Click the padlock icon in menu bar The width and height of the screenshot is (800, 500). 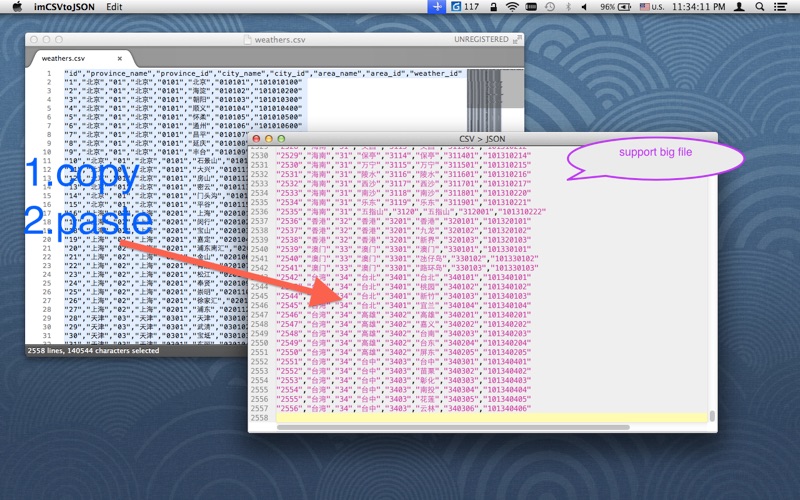pyautogui.click(x=493, y=7)
